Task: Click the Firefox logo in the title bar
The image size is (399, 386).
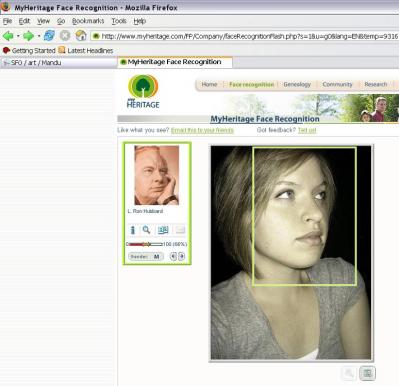Action: pos(6,7)
